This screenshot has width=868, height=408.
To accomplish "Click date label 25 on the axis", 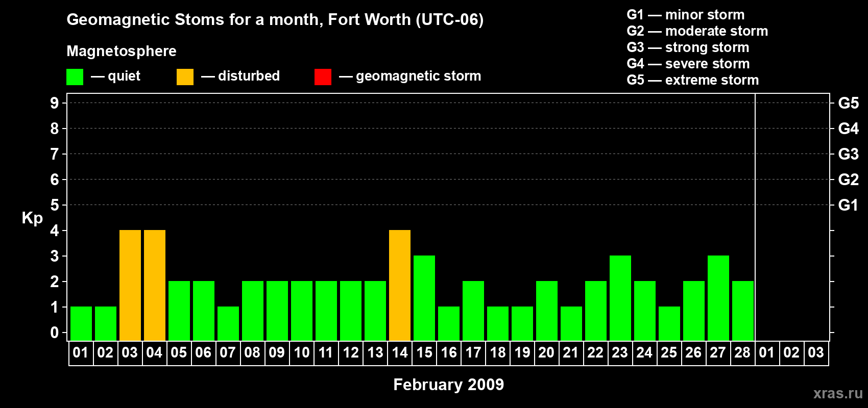I will (x=669, y=353).
